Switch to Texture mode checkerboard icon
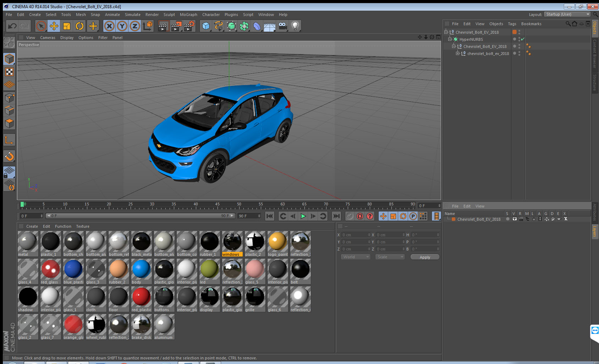This screenshot has height=364, width=599. pos(9,72)
